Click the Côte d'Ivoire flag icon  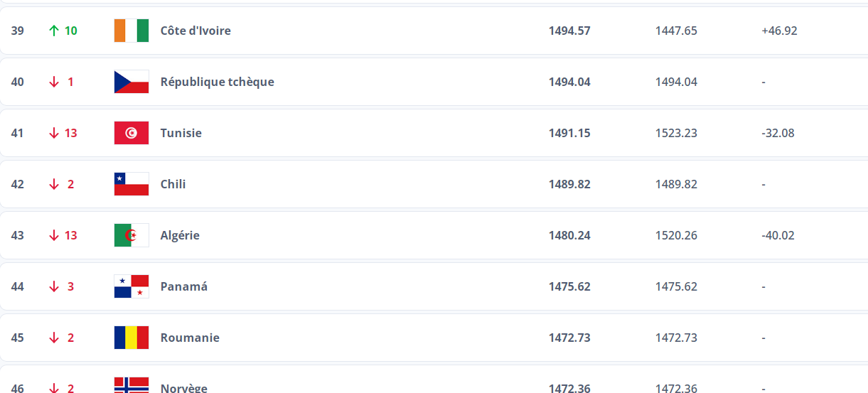pos(132,31)
